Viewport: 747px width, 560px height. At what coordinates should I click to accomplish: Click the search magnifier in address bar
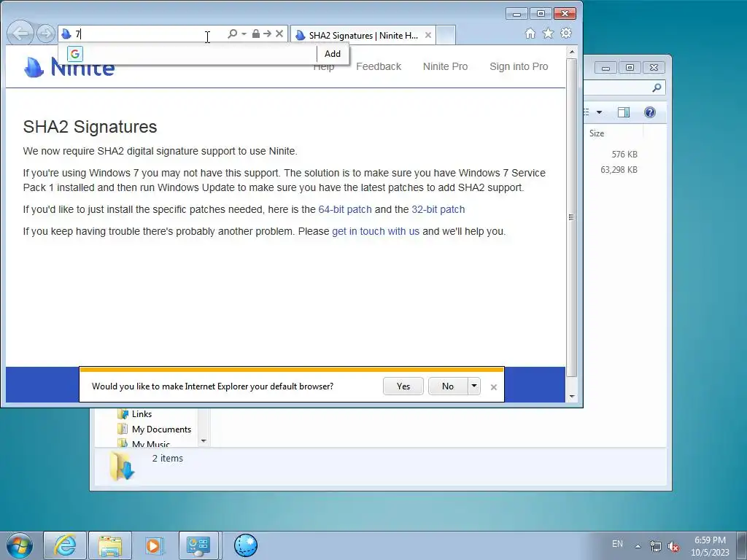(x=233, y=34)
